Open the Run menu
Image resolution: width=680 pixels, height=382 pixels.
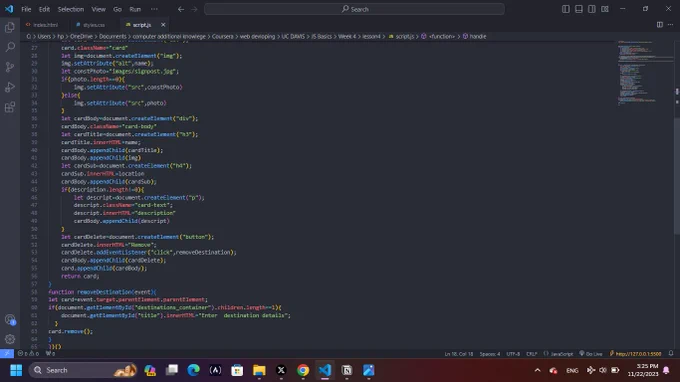[x=135, y=9]
